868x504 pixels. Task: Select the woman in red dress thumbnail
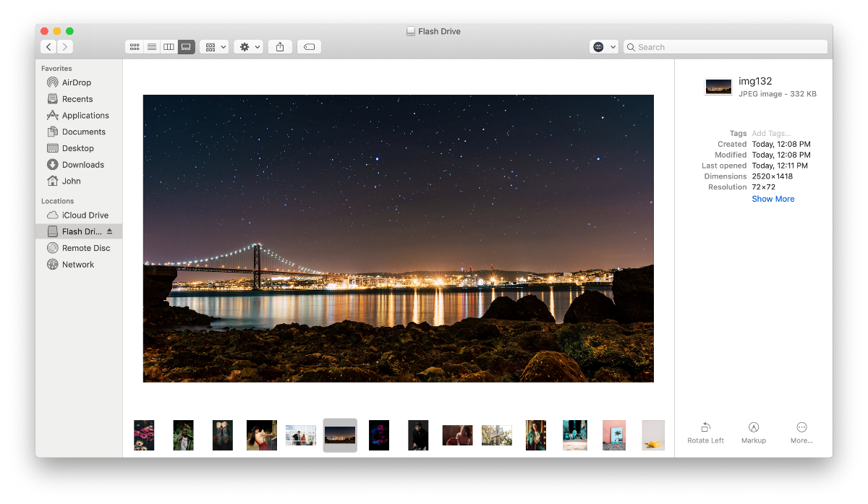pyautogui.click(x=262, y=435)
